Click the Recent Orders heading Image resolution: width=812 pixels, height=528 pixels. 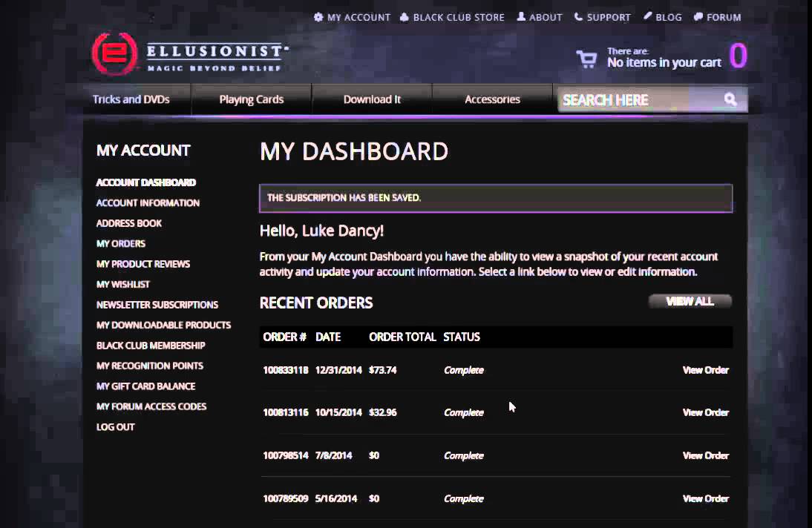click(316, 303)
